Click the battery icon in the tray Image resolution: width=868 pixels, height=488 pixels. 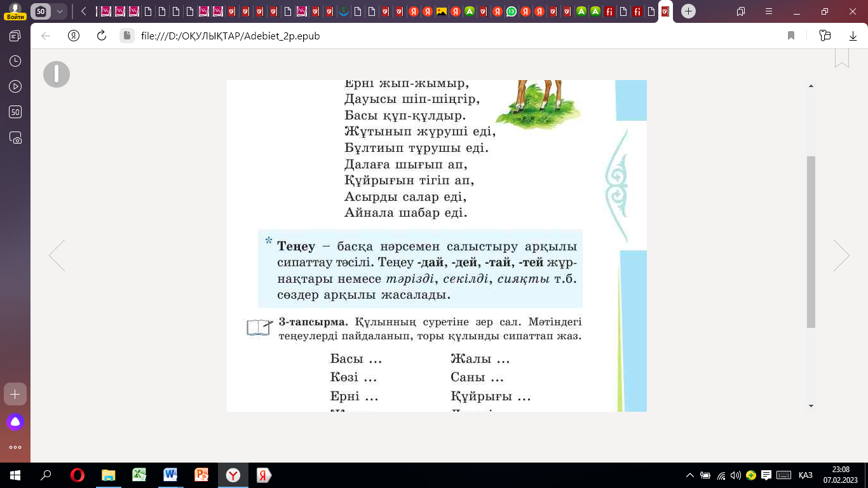click(705, 475)
